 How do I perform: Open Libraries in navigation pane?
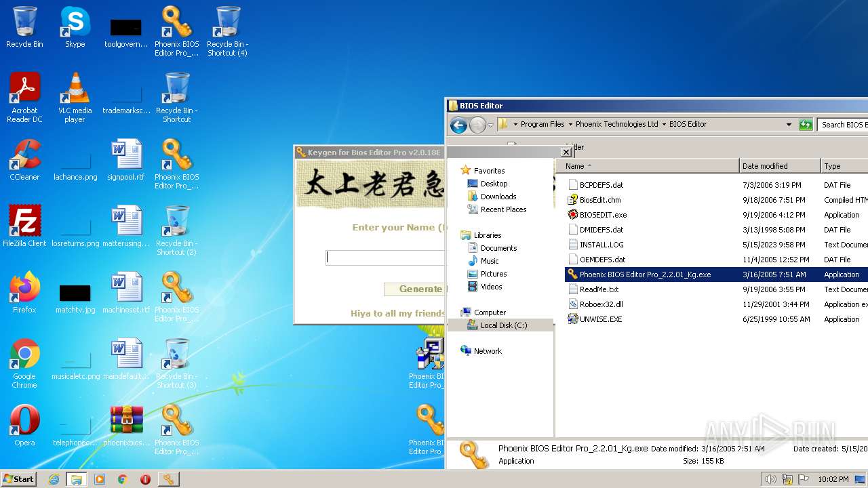(x=488, y=235)
